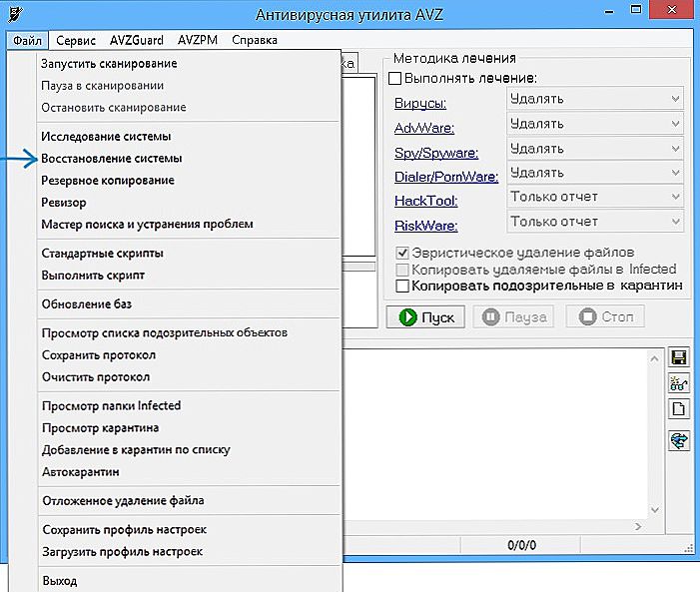Open the Справка menu
Screen dimensions: 700x592
point(255,41)
